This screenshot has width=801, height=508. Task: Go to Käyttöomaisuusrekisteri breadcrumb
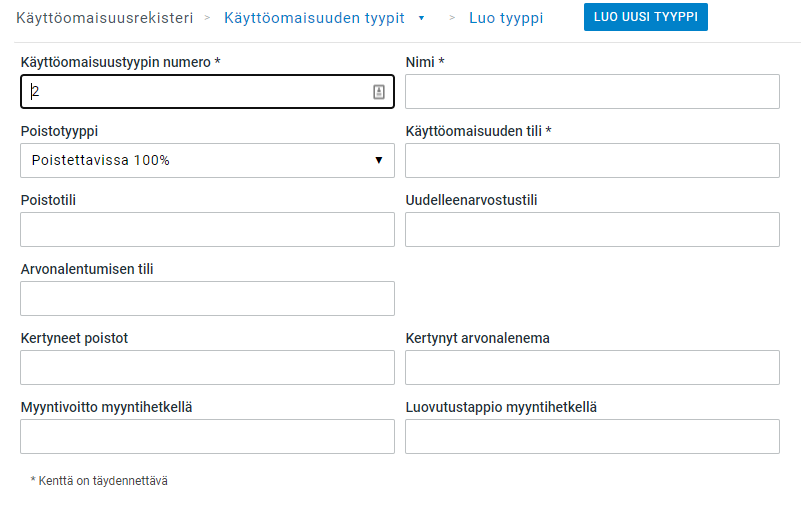point(105,18)
